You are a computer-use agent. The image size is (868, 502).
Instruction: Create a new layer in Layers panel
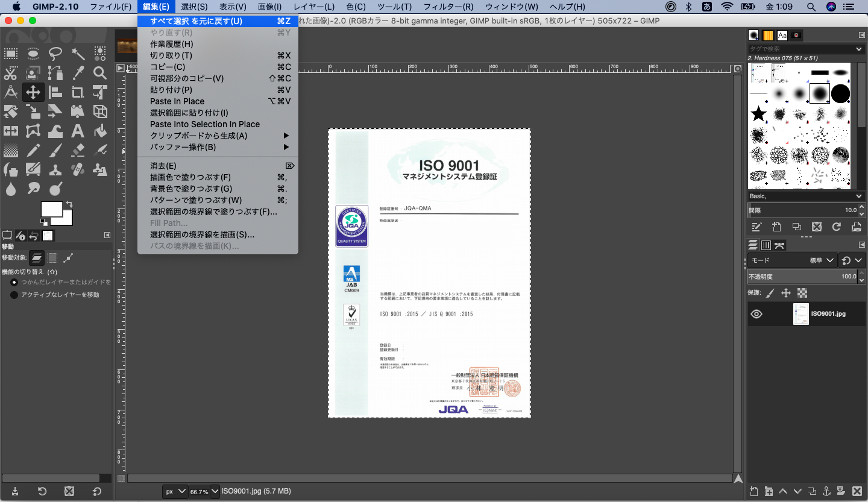point(753,491)
